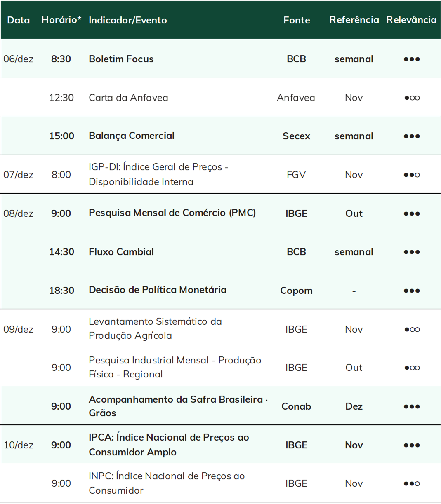Screen dimensions: 441x504
Task: Click the relevance dots for Boletim Focus
Action: [412, 59]
